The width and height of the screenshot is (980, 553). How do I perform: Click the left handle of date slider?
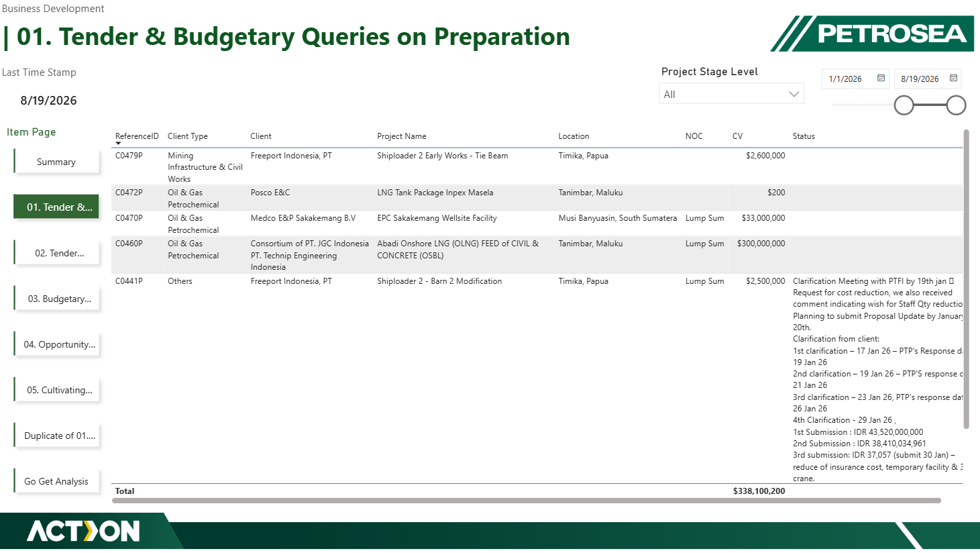904,105
